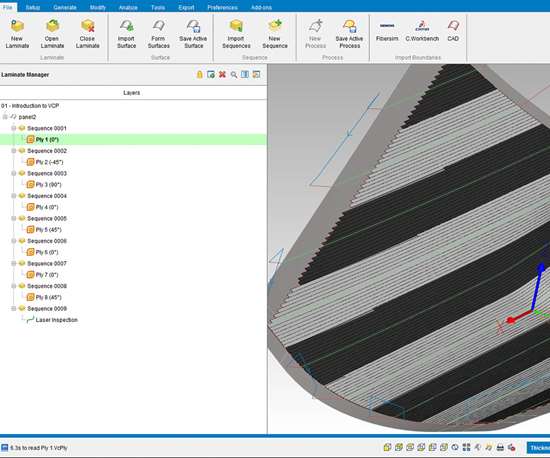Screen dimensions: 550x458
Task: Select the Laser Inspection item
Action: tap(56, 320)
